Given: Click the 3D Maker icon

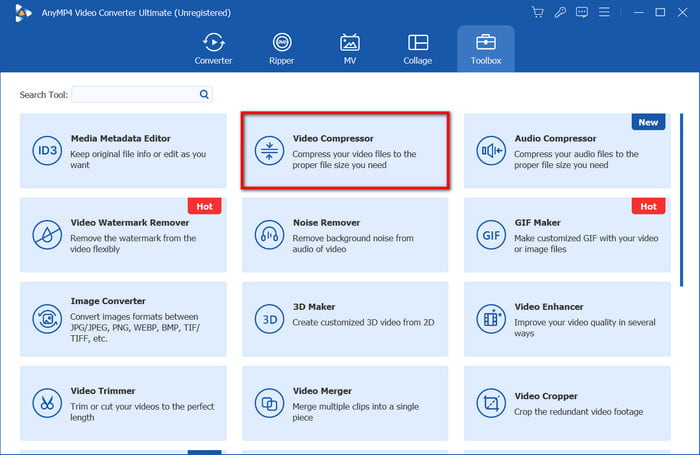Looking at the screenshot, I should [x=269, y=319].
